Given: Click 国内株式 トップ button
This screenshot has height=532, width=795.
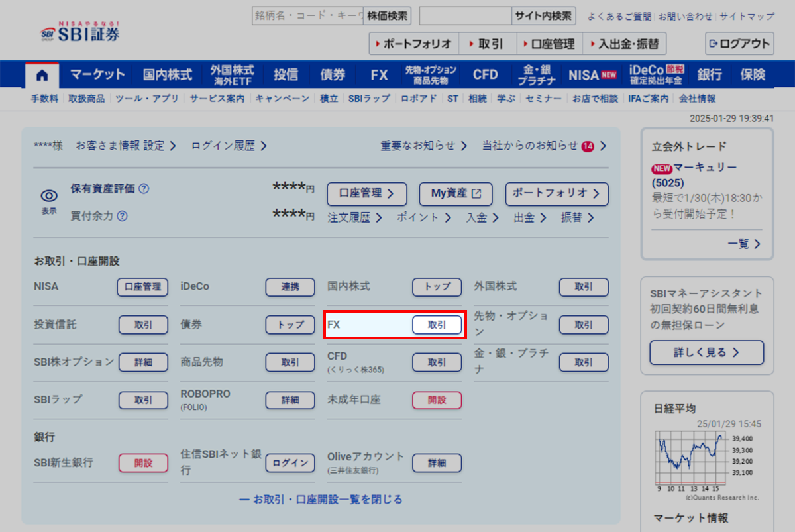Looking at the screenshot, I should (x=437, y=287).
